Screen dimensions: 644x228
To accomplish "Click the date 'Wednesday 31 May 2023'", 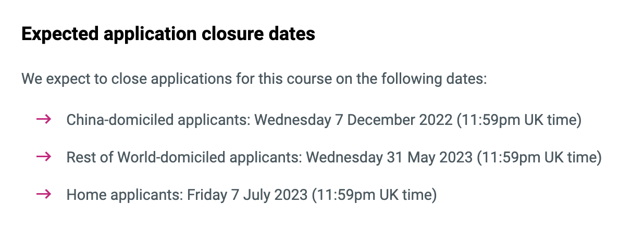I will pyautogui.click(x=389, y=158).
